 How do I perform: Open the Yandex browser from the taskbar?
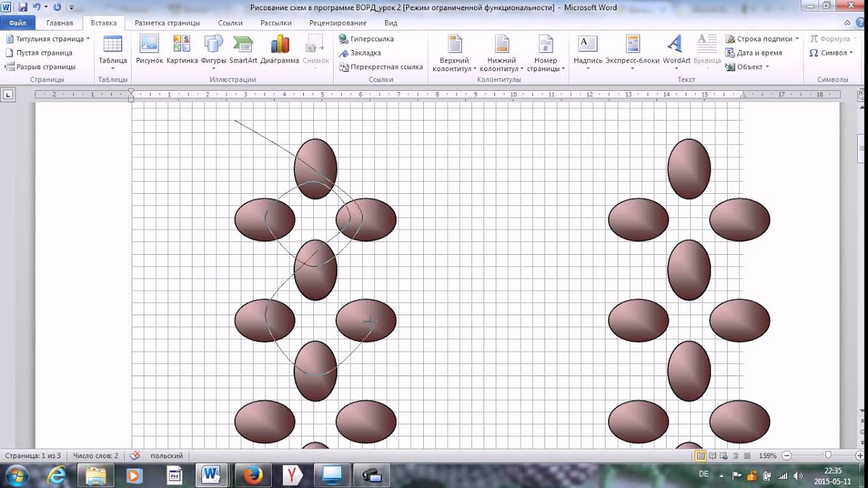[x=292, y=476]
